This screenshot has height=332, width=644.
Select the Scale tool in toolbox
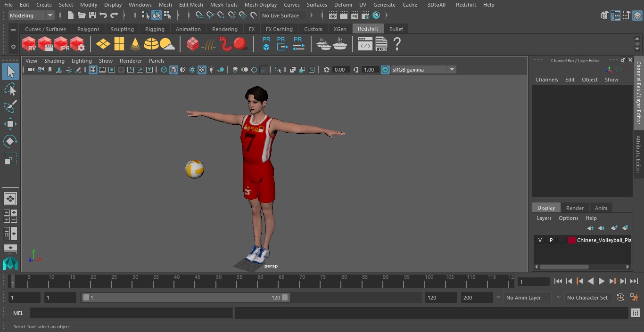pos(10,159)
